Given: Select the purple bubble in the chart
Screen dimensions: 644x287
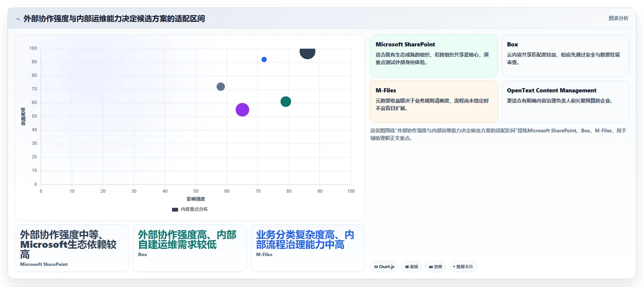Looking at the screenshot, I should (x=242, y=110).
